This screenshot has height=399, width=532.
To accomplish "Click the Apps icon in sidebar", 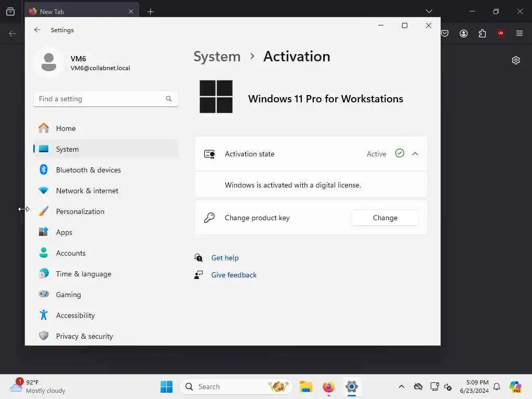I will (44, 232).
